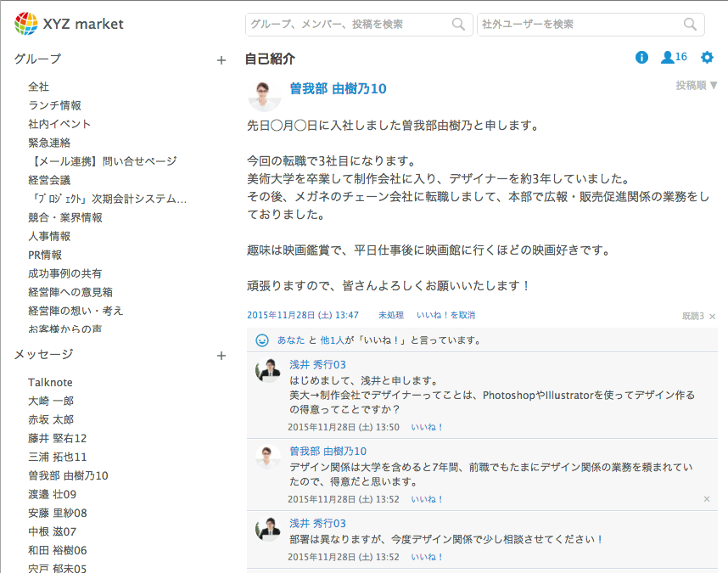The image size is (728, 573).
Task: Open 次期会計システム project group
Action: click(107, 199)
